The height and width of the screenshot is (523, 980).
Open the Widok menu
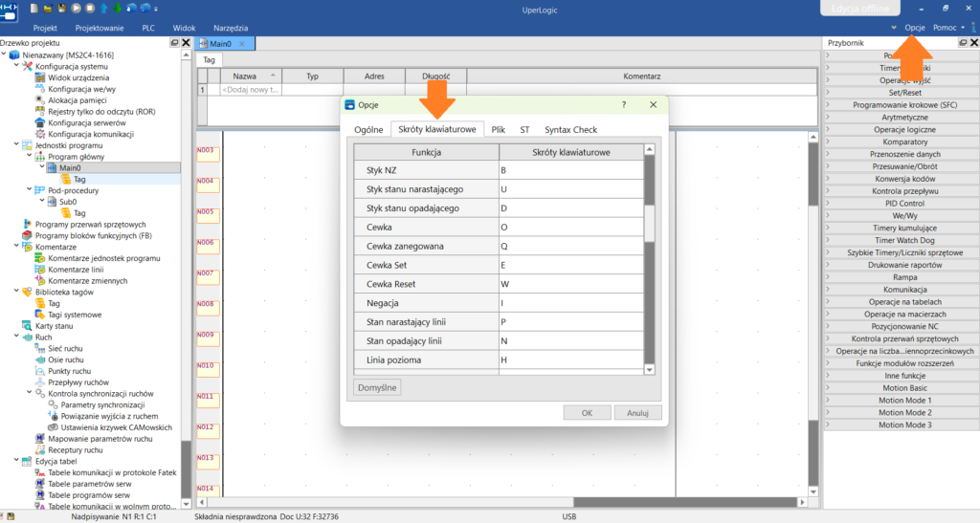point(184,28)
